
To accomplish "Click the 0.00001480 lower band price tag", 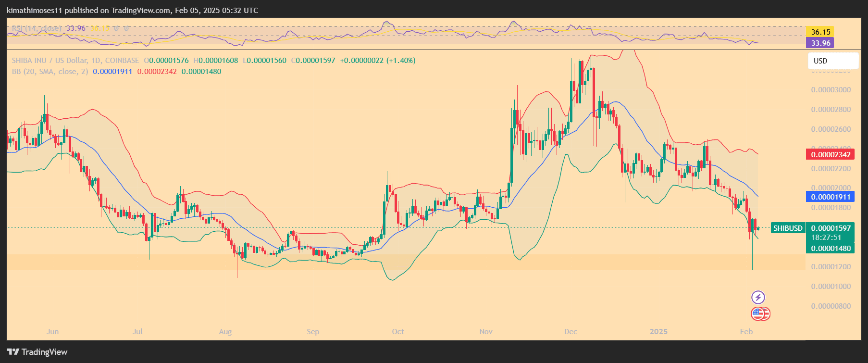I will point(830,248).
